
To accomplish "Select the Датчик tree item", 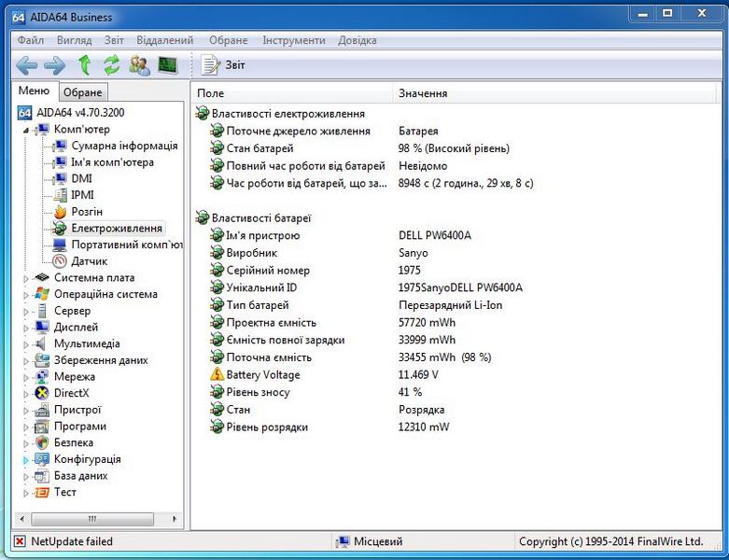I will pyautogui.click(x=89, y=261).
